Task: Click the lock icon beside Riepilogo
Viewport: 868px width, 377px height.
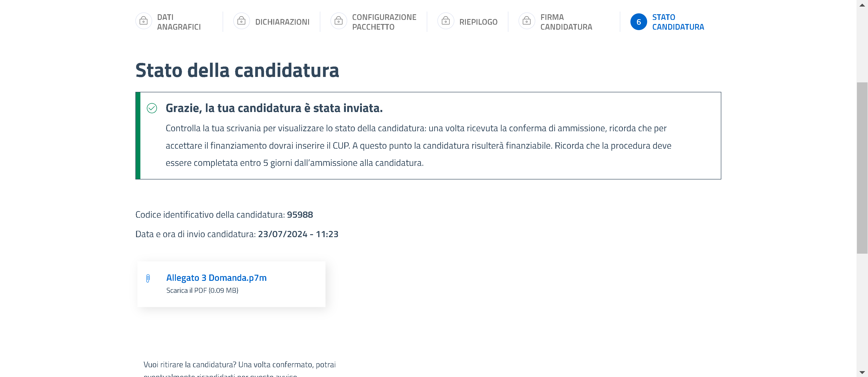Action: pyautogui.click(x=446, y=21)
